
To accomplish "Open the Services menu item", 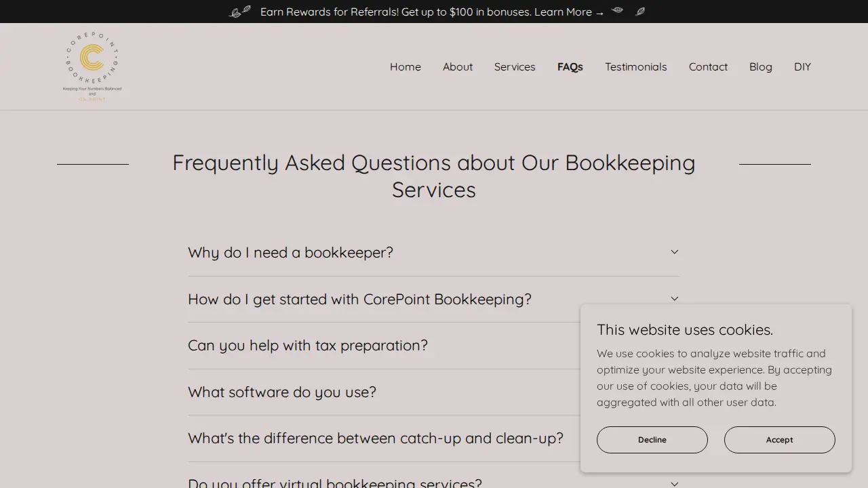I will click(x=515, y=66).
